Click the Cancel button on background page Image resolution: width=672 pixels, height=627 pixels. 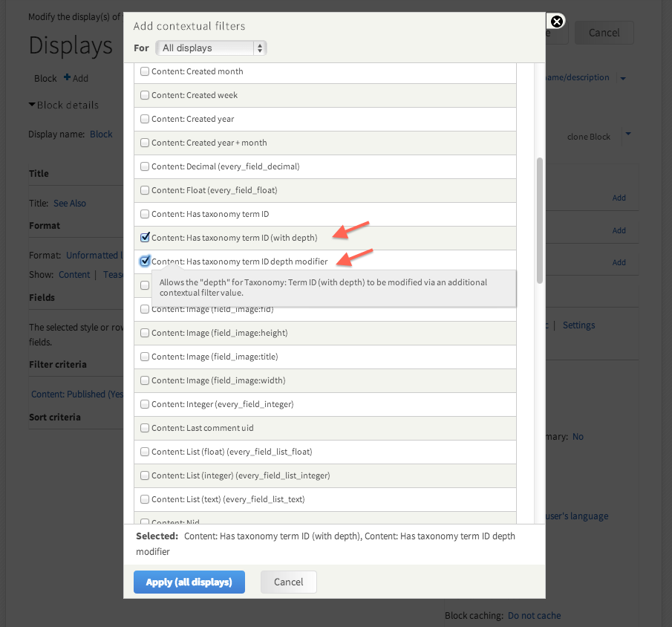[x=604, y=33]
